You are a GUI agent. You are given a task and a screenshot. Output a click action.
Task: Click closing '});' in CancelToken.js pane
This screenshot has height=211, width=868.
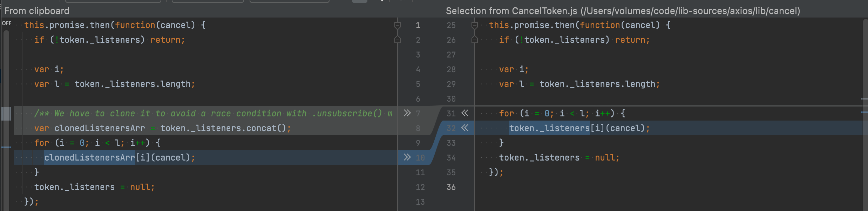click(496, 172)
